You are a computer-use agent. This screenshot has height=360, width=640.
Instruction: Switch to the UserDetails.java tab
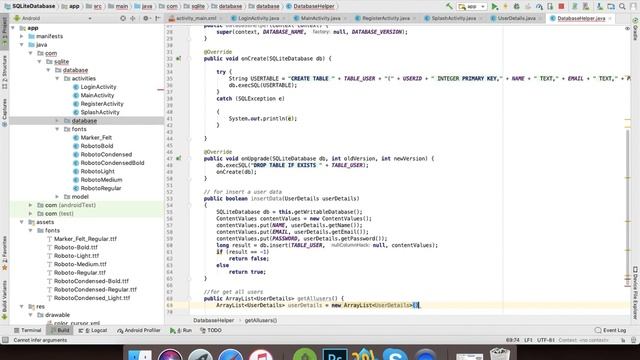coord(516,18)
